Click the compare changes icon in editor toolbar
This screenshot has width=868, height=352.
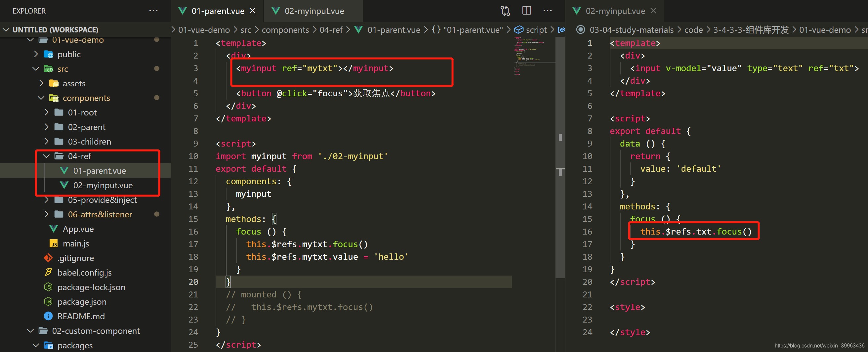tap(505, 11)
